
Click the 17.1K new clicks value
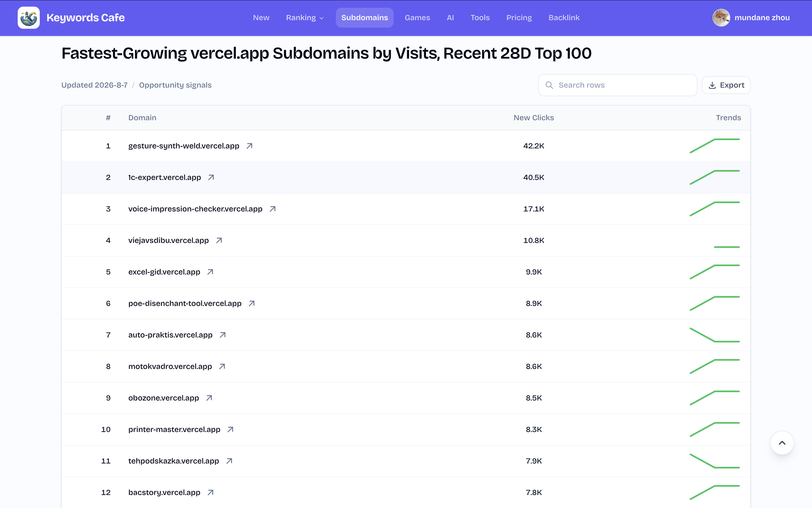click(x=534, y=209)
